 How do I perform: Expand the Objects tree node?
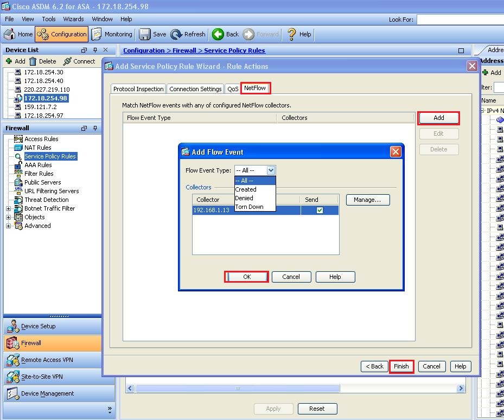pos(9,217)
